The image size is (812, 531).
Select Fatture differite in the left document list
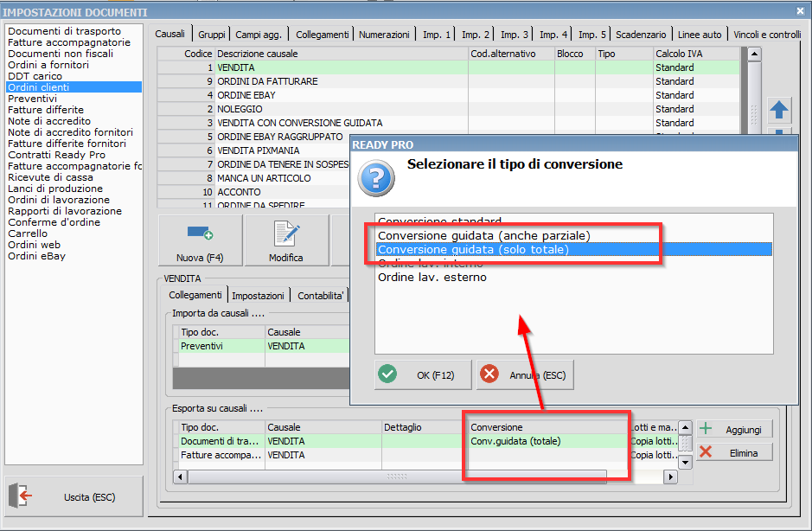74,110
